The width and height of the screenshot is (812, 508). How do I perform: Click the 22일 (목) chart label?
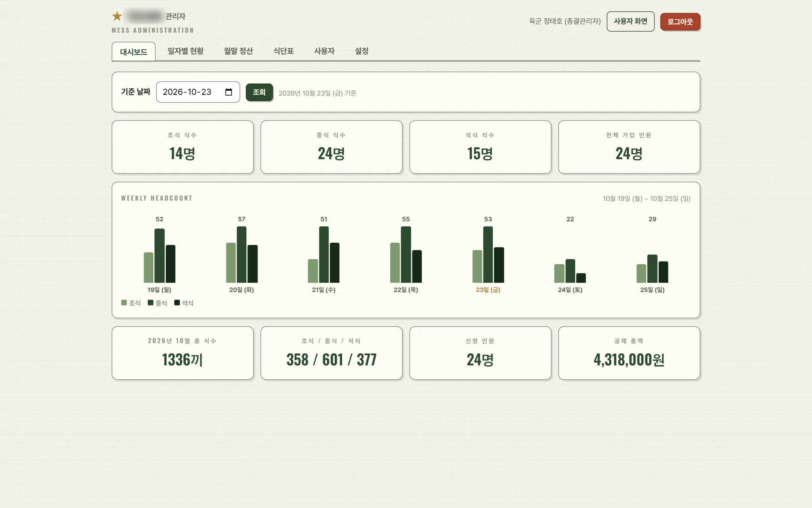point(406,290)
